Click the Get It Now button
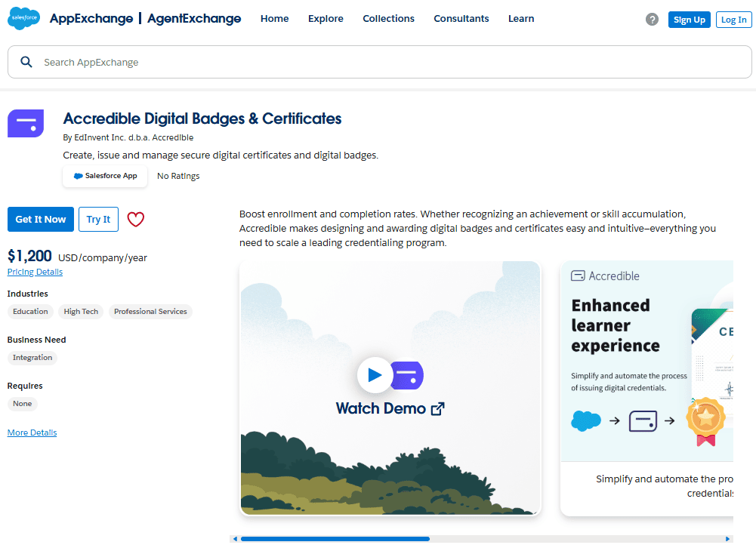756x548 pixels. pos(41,220)
